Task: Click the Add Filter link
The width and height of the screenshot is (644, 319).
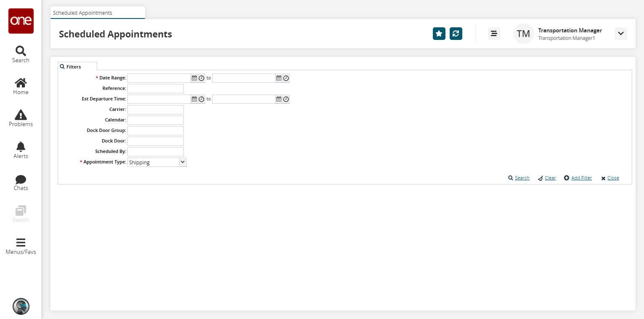Action: tap(581, 178)
